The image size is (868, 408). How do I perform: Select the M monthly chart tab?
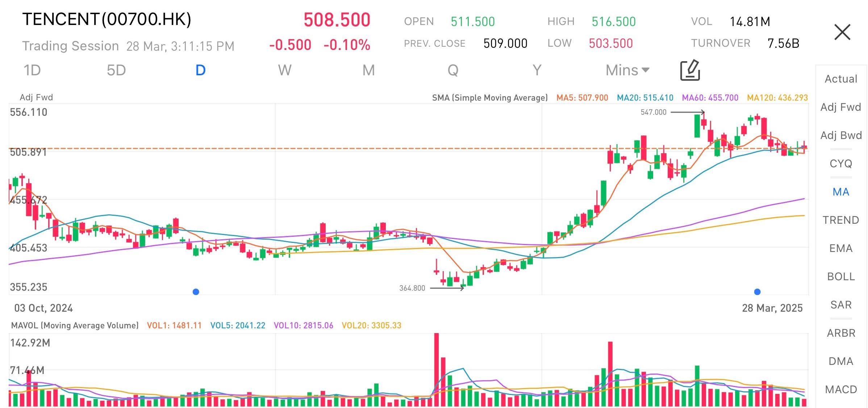369,70
